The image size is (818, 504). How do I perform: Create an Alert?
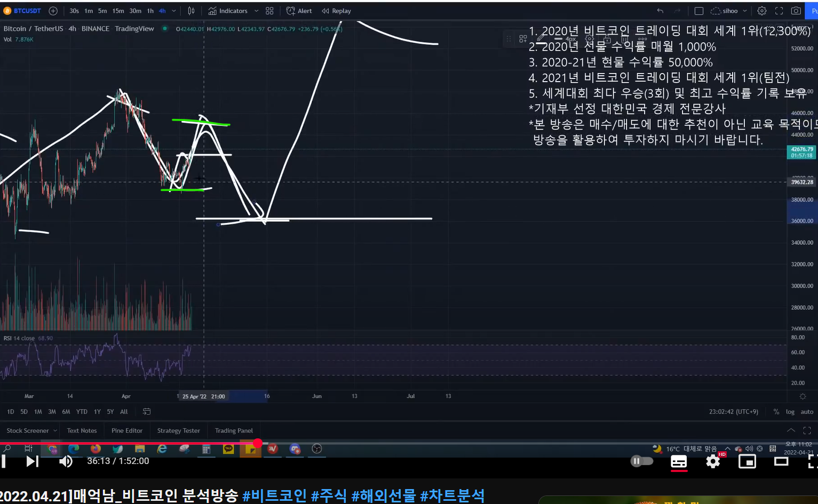pos(299,11)
